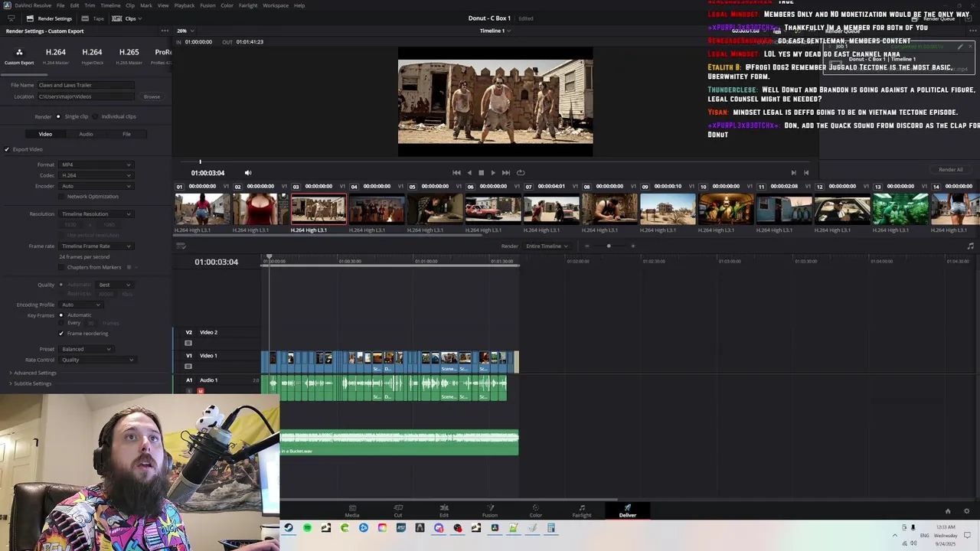This screenshot has height=551, width=980.
Task: Expand Subtitle Settings section
Action: pyautogui.click(x=31, y=383)
